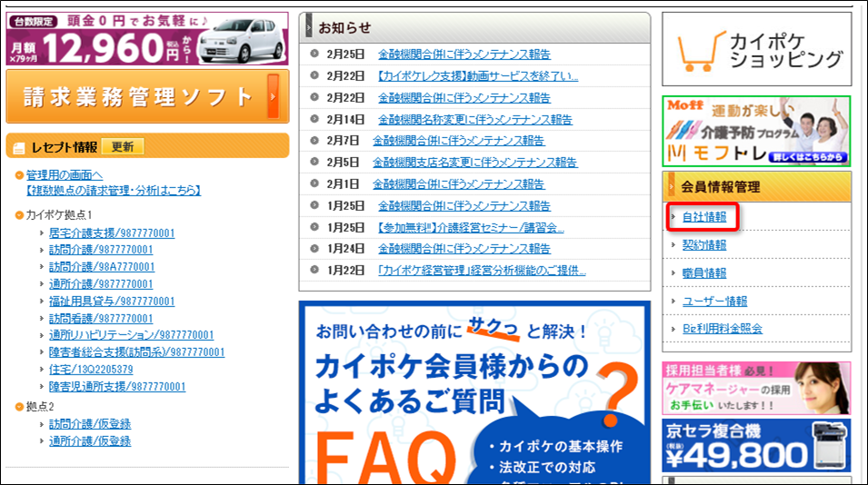Open the 1月24日 maintenance report notice
This screenshot has height=485, width=868.
tap(464, 248)
